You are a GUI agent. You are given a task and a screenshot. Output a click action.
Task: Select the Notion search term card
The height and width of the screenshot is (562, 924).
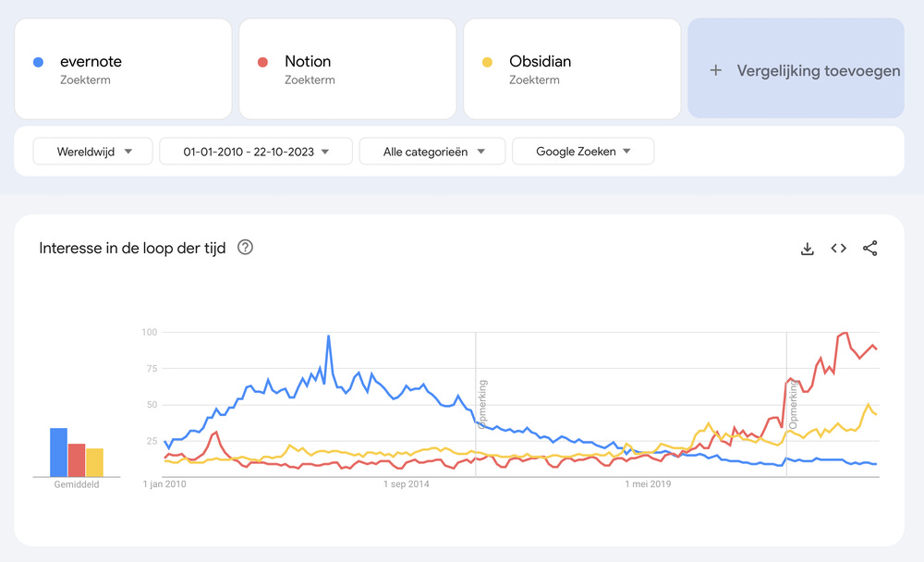(x=347, y=69)
